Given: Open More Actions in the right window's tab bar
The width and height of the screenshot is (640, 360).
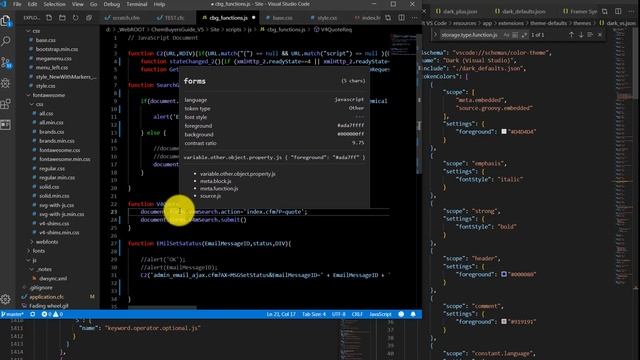Looking at the screenshot, I should pyautogui.click(x=631, y=11).
